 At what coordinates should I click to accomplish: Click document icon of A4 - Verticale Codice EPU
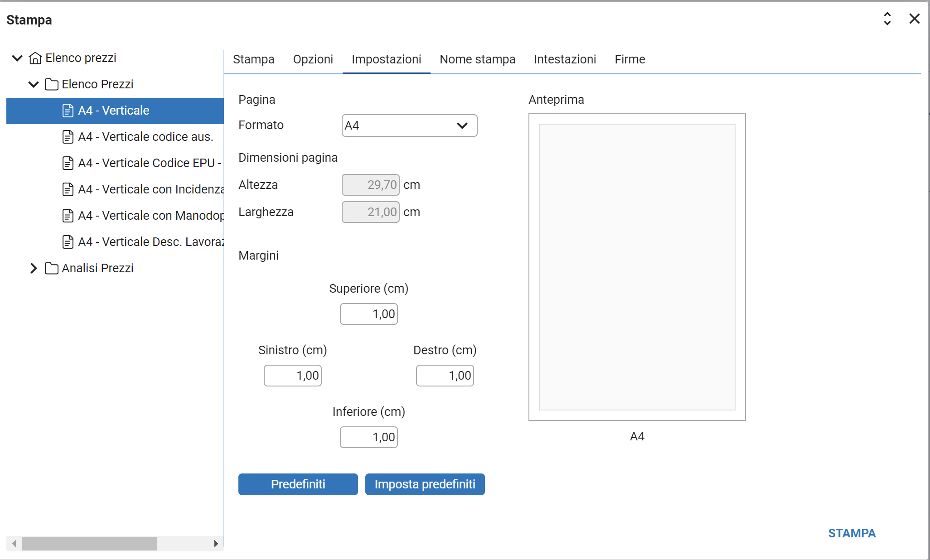68,163
